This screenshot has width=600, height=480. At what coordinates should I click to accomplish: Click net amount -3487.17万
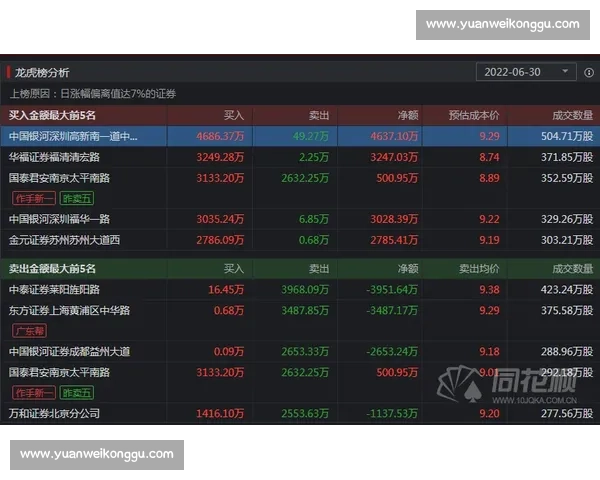click(x=392, y=310)
